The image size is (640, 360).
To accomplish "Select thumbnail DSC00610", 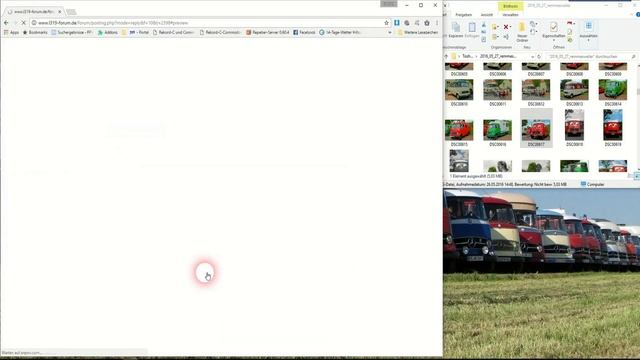I will click(x=459, y=93).
